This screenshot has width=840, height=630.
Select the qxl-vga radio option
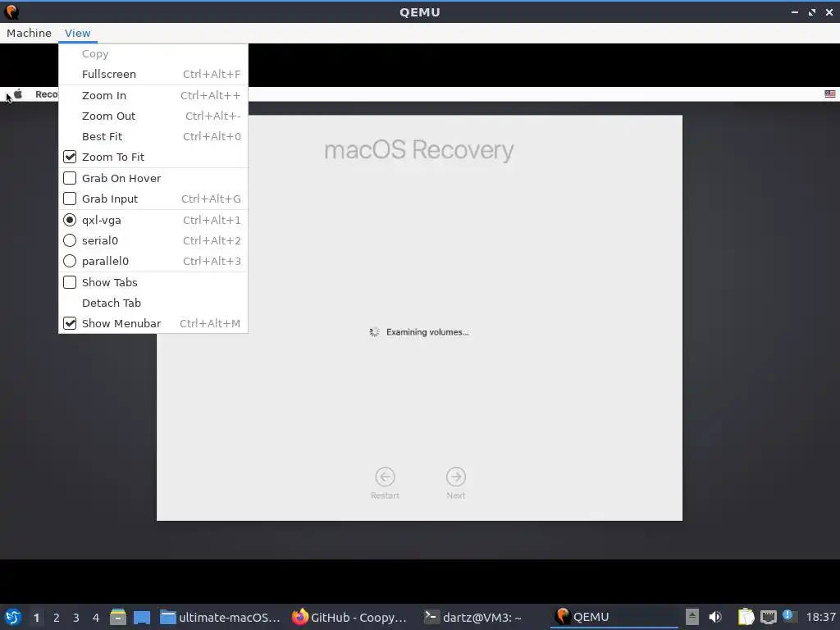click(70, 220)
